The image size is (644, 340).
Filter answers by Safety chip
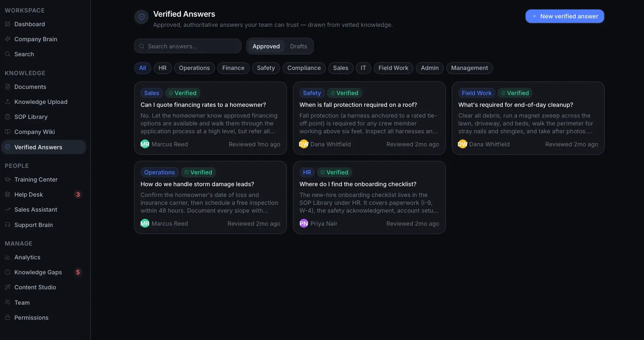click(266, 68)
